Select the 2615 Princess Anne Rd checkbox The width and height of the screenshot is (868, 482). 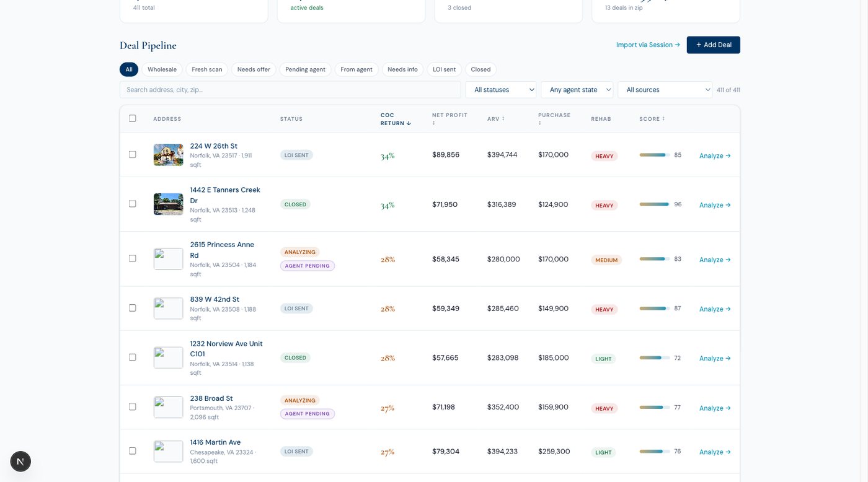click(132, 258)
